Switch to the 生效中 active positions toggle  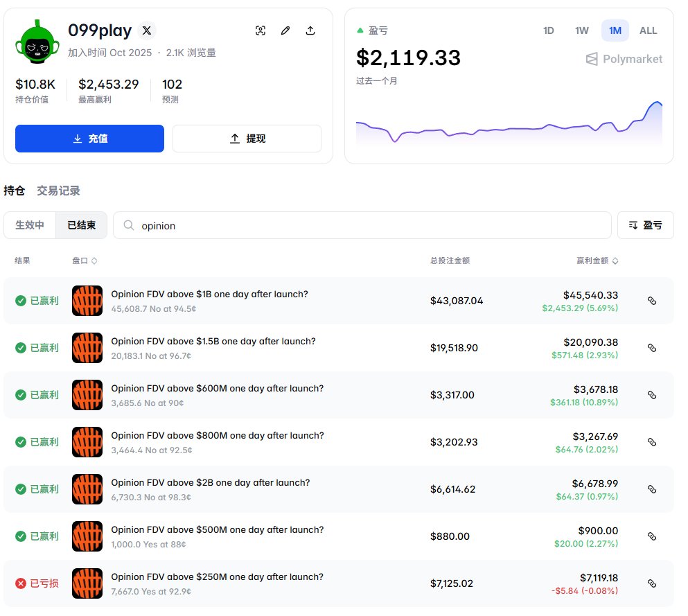click(x=30, y=225)
